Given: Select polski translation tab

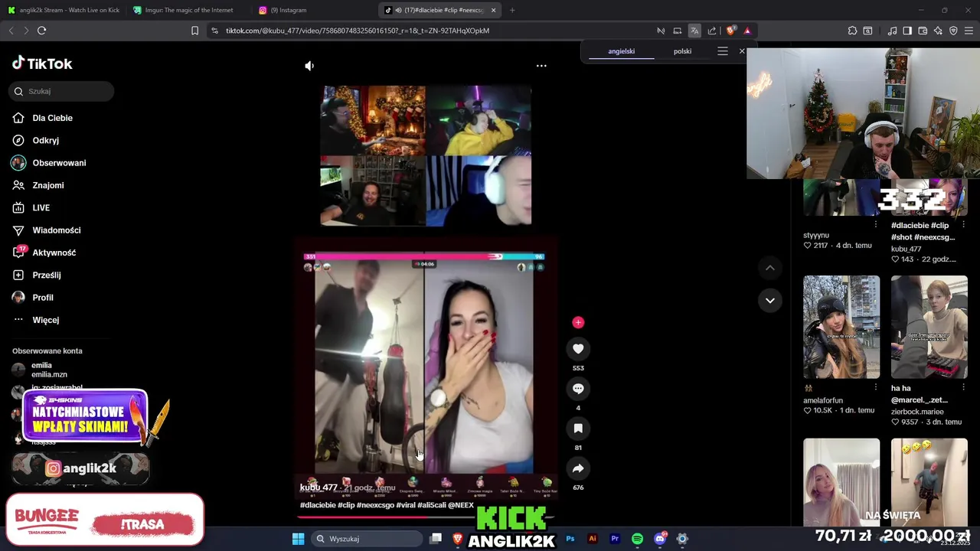Looking at the screenshot, I should tap(682, 51).
